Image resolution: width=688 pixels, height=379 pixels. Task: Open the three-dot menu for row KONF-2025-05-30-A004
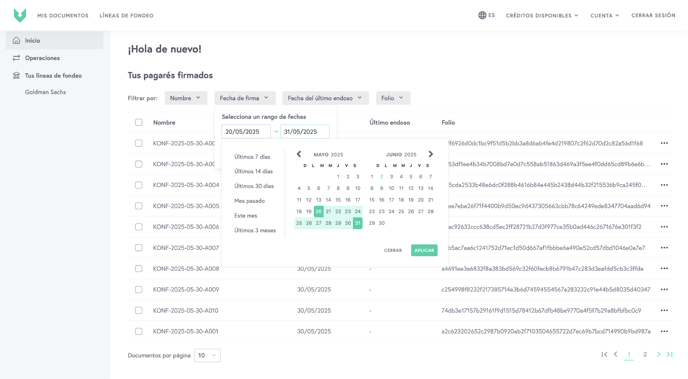[664, 185]
